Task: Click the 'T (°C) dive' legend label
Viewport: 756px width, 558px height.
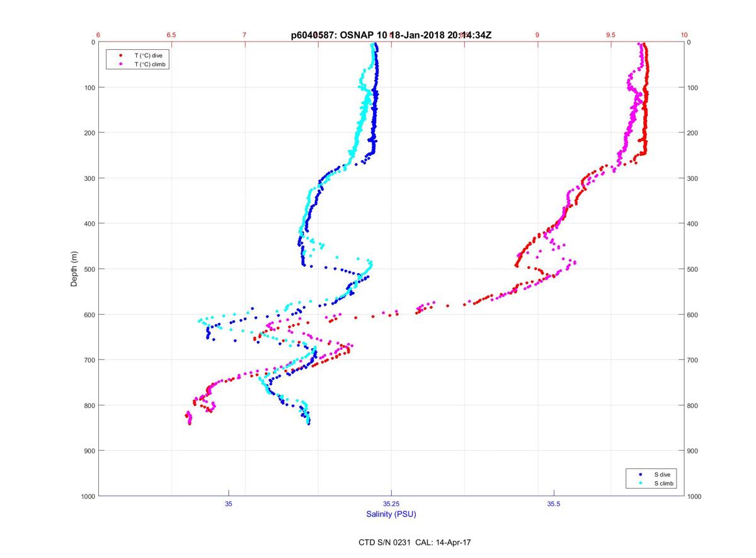Action: [148, 55]
